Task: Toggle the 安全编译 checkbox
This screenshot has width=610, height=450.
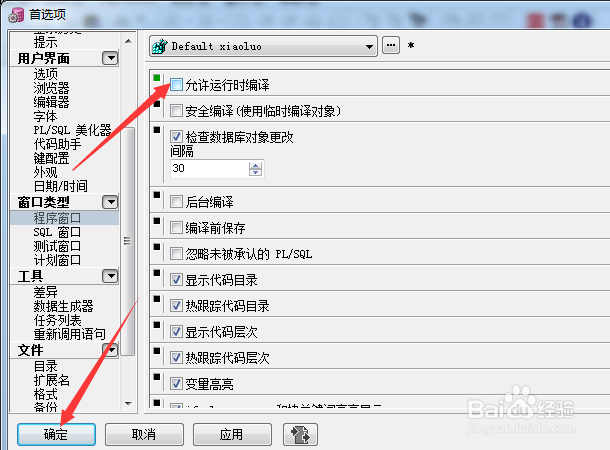Action: [176, 110]
